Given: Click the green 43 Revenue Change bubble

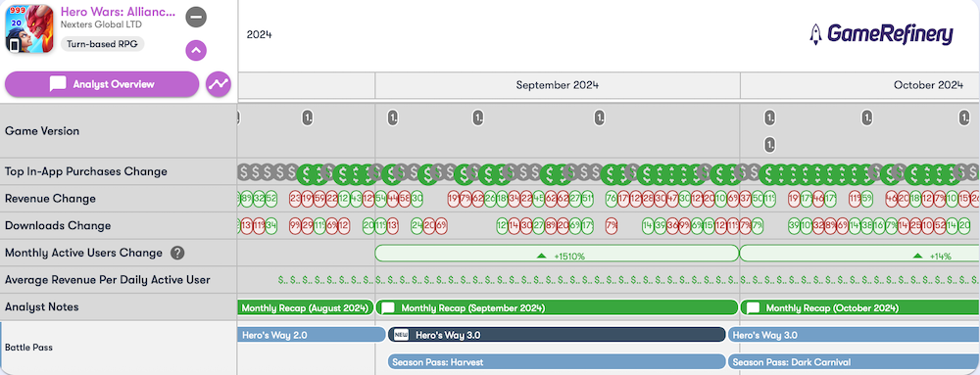Looking at the screenshot, I should [357, 199].
